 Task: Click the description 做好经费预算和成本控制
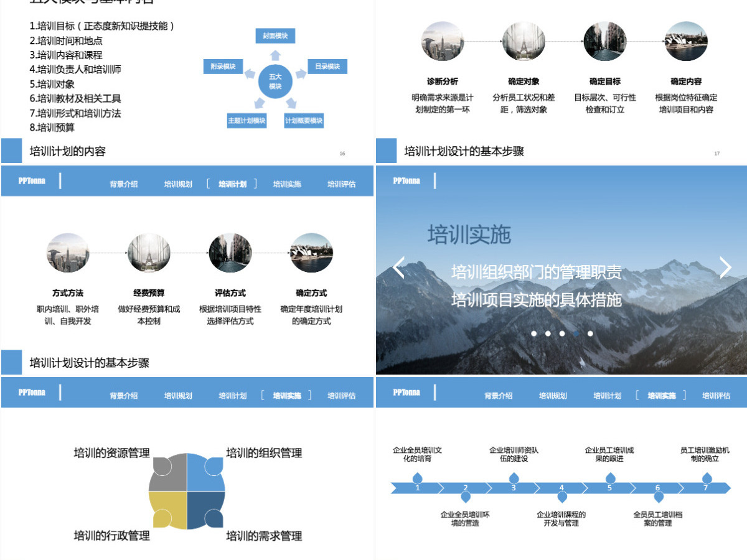[149, 315]
